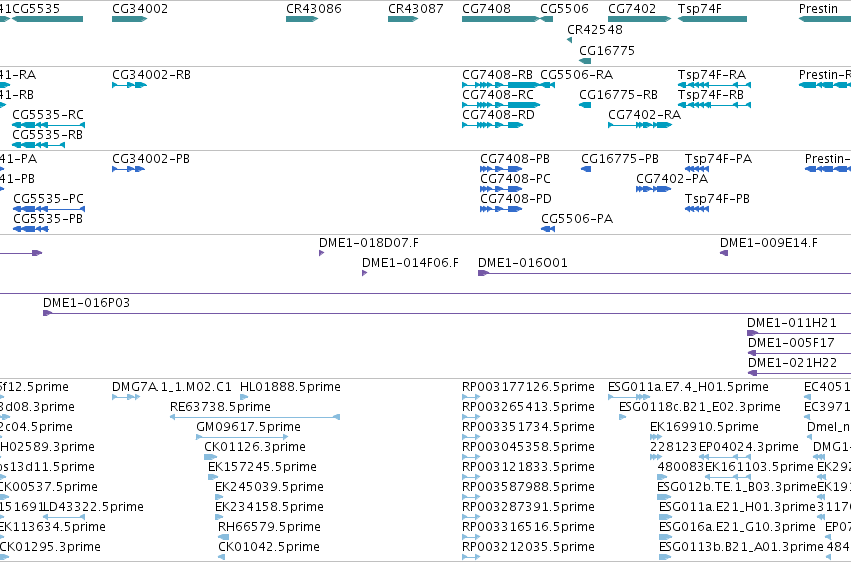Select transcript CG34002-RB
The image size is (851, 562).
(x=129, y=85)
